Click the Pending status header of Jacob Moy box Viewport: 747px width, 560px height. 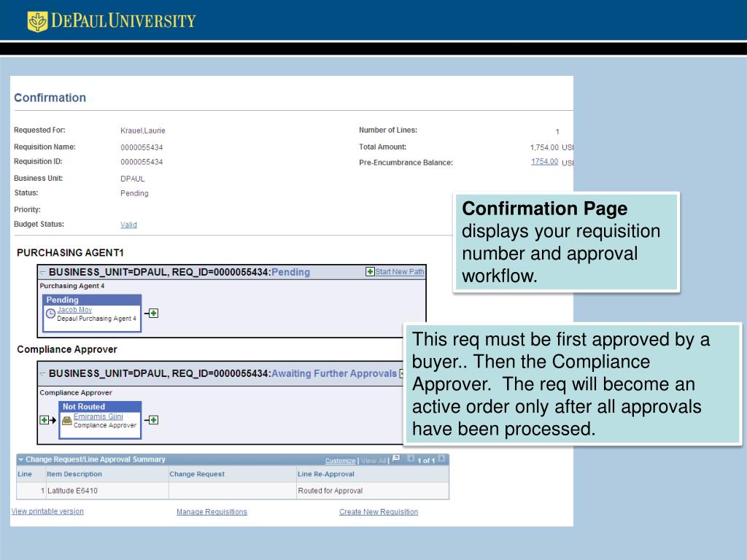click(x=92, y=300)
